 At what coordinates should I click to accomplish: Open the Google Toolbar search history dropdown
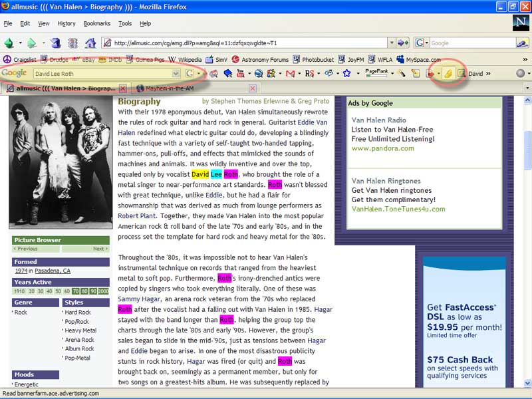pos(176,73)
